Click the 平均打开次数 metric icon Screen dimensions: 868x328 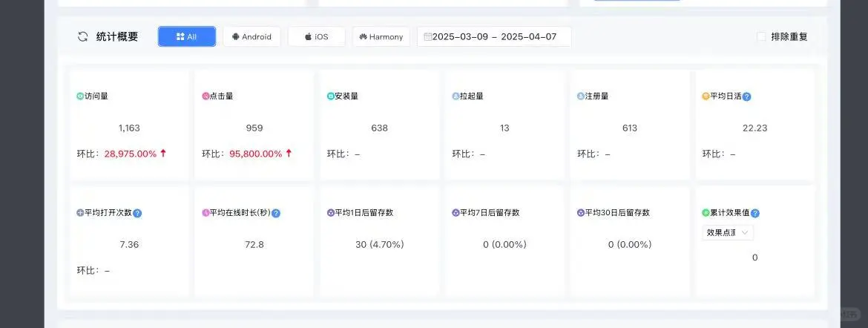(80, 212)
